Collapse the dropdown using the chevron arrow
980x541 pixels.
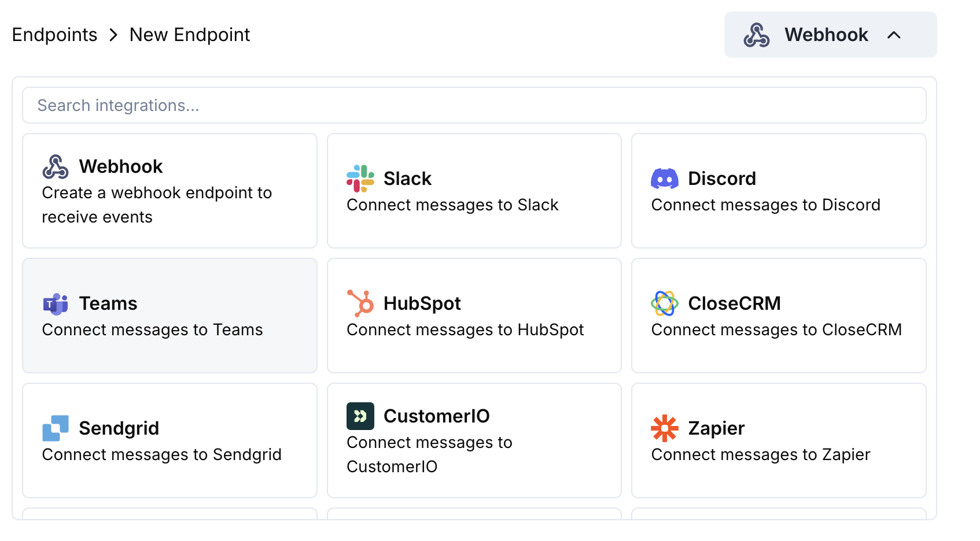(894, 35)
